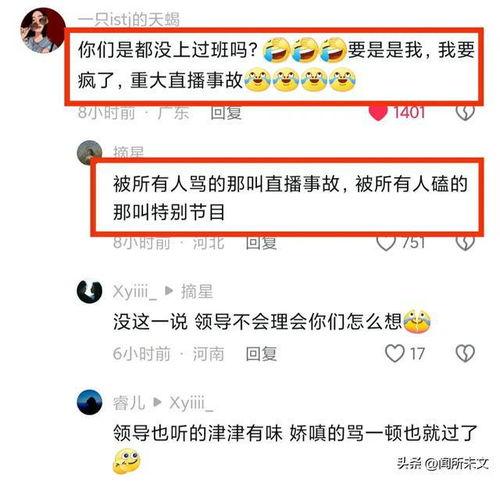Tap the smirking emoji under 睿儿's comment
This screenshot has height=481, width=500.
coord(127,462)
